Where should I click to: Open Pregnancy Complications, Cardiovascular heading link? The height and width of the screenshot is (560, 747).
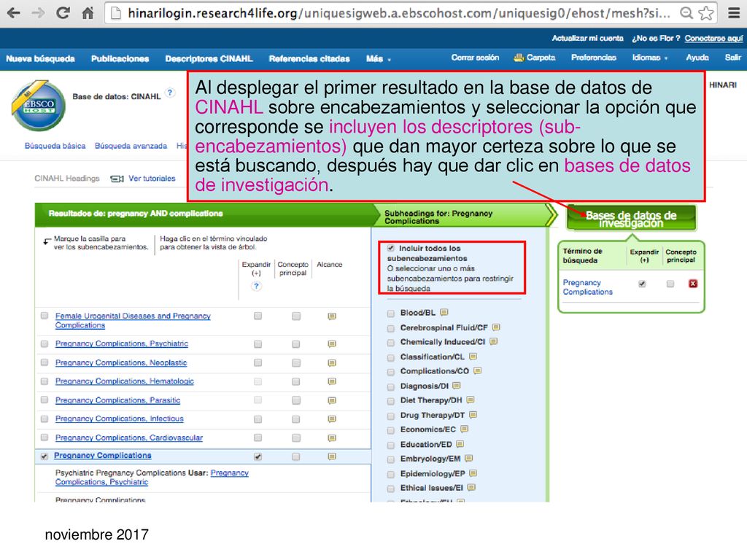129,437
